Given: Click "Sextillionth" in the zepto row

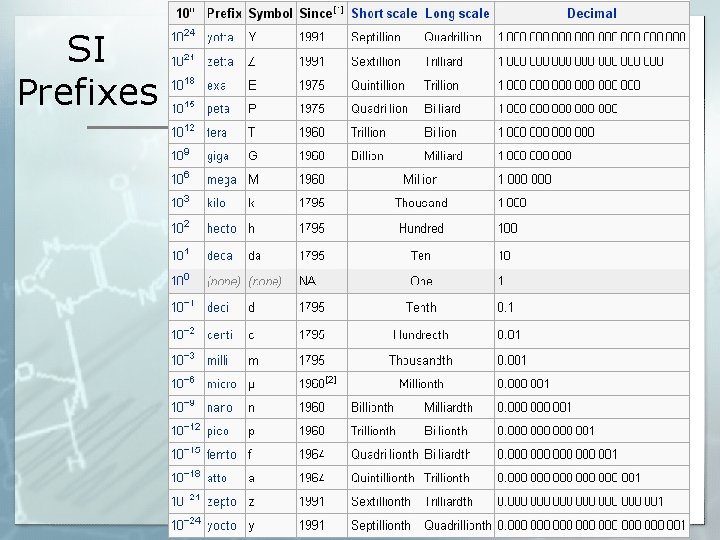Looking at the screenshot, I should pyautogui.click(x=381, y=502).
